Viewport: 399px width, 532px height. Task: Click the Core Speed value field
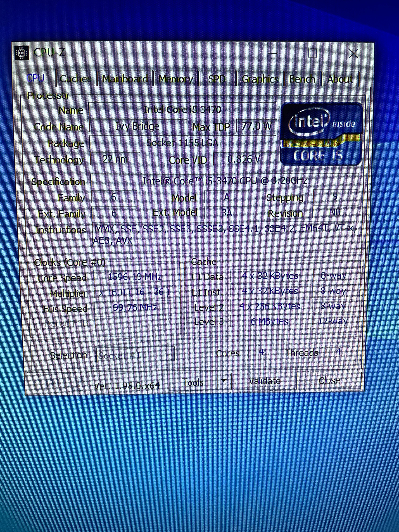[135, 277]
